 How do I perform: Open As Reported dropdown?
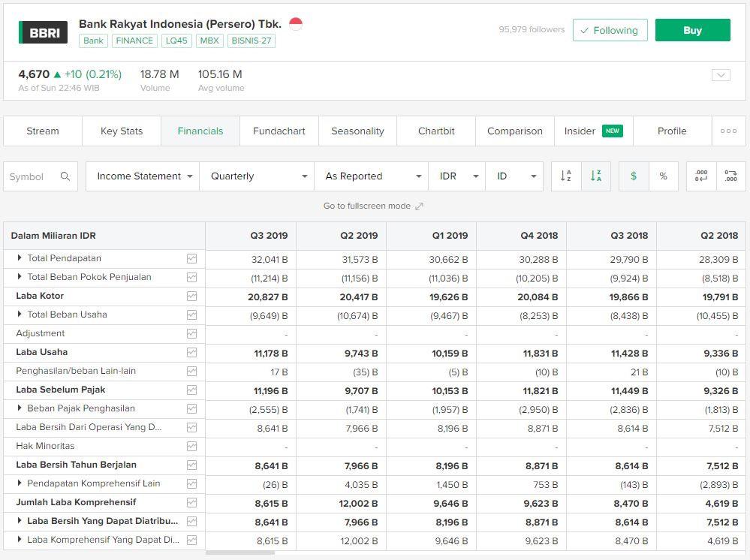[x=371, y=176]
